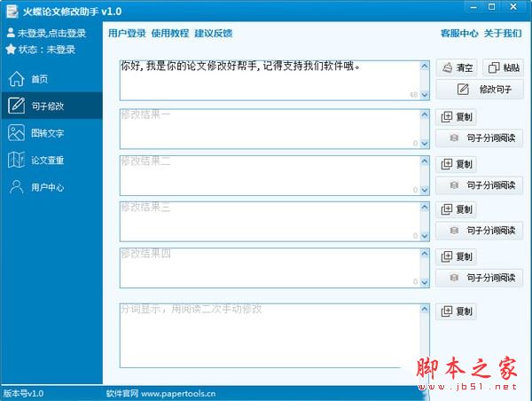The height and width of the screenshot is (401, 532).
Task: Click scroll-up arrow of 修改结果四 box
Action: point(425,254)
